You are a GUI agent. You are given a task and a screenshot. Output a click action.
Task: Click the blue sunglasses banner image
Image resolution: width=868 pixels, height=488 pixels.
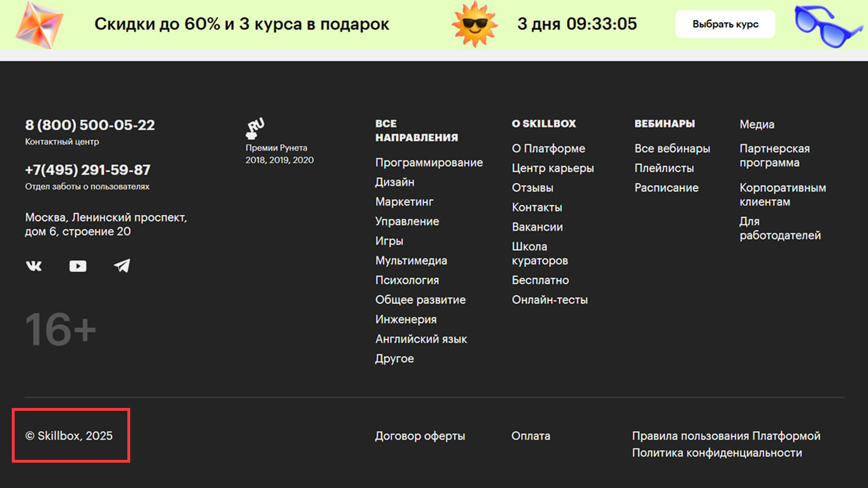[828, 26]
